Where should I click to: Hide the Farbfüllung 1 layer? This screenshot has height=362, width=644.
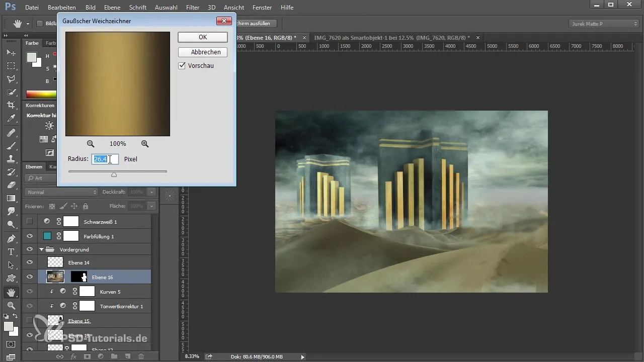point(30,236)
